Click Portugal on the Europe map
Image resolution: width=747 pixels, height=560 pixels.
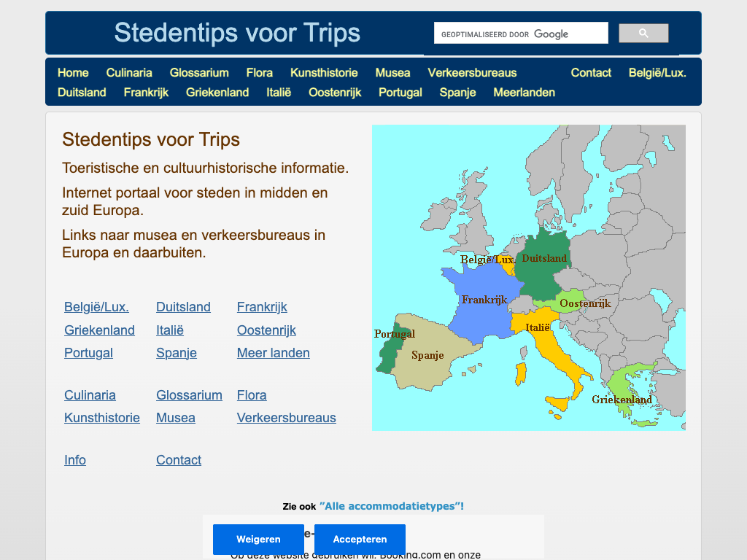click(x=388, y=349)
